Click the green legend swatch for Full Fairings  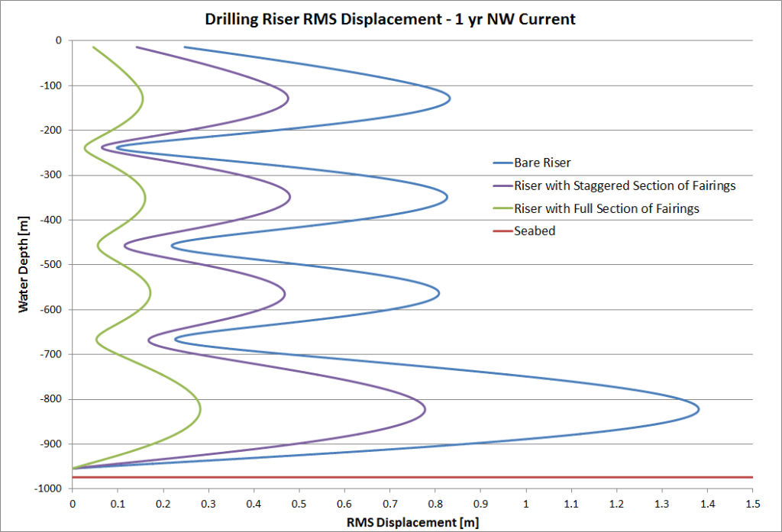click(x=502, y=208)
